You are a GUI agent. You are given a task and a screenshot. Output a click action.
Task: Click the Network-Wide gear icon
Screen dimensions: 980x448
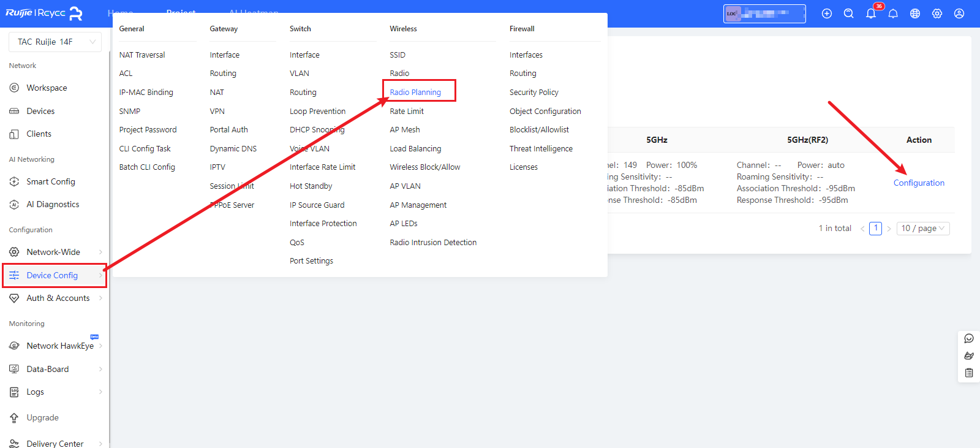click(14, 252)
